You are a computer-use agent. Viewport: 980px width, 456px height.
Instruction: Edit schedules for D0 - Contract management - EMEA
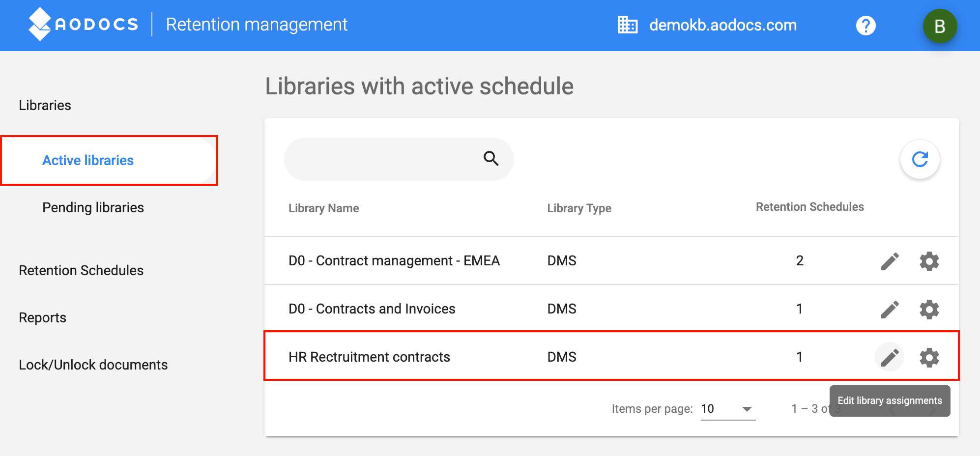point(890,261)
